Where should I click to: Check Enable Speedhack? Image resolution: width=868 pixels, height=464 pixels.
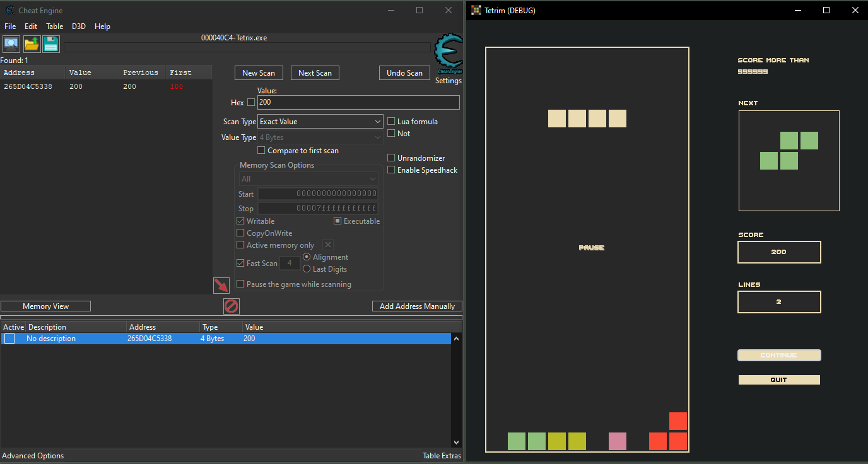[x=391, y=170]
